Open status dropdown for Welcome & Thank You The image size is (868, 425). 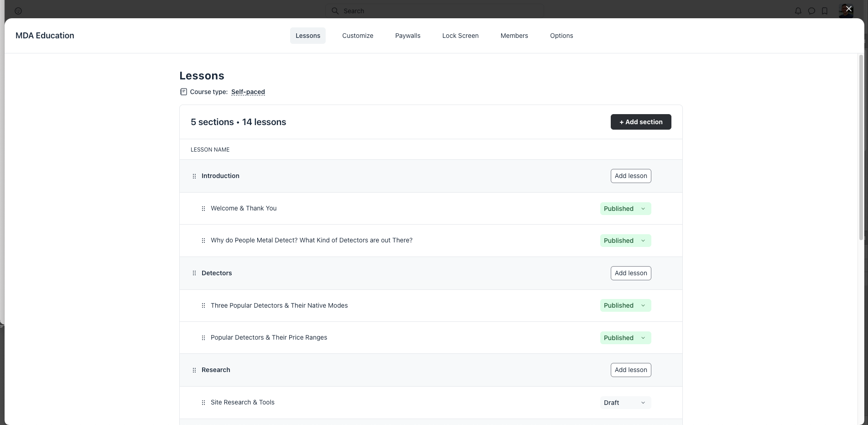coord(625,209)
